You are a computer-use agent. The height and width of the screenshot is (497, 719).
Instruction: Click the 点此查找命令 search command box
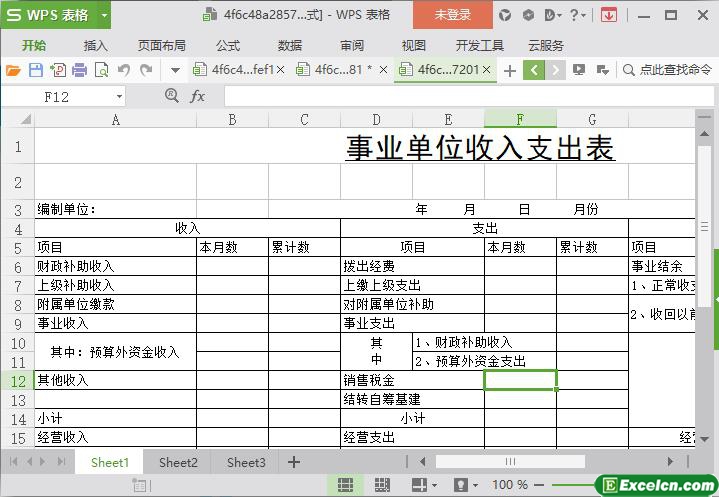pyautogui.click(x=668, y=70)
